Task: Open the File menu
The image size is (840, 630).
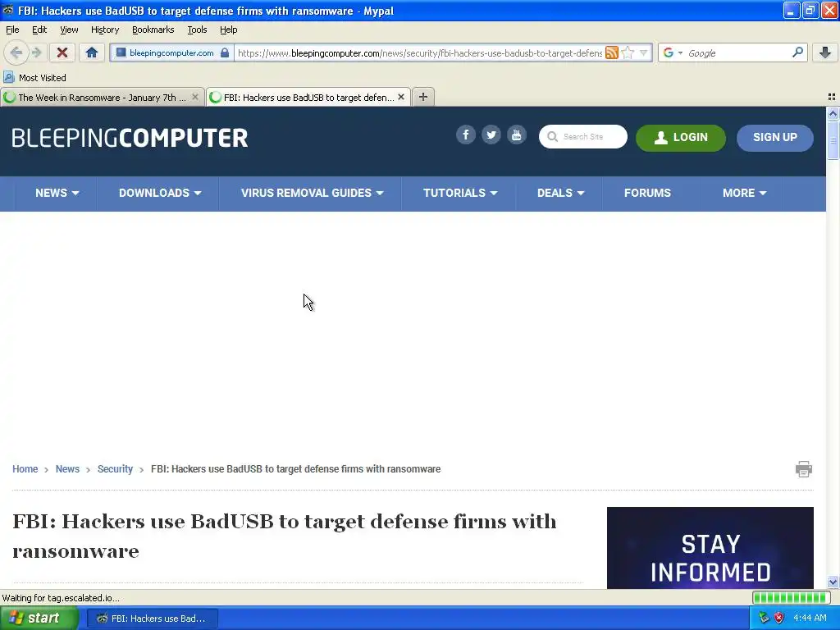Action: coord(12,30)
